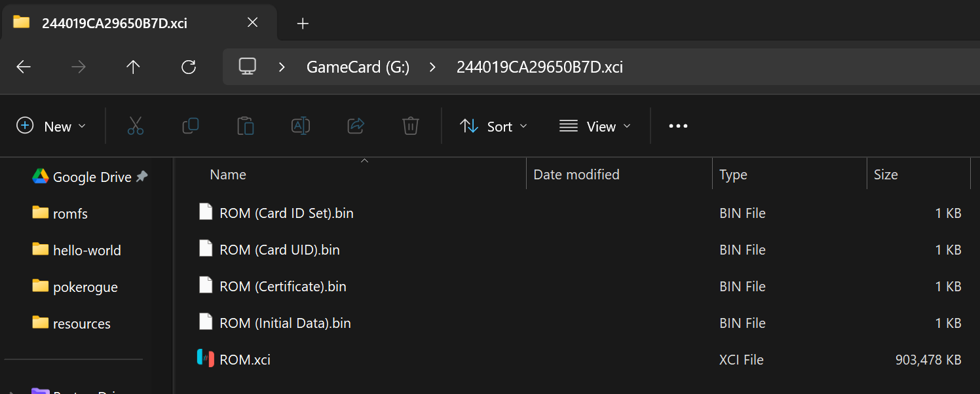The height and width of the screenshot is (394, 980).
Task: Click the Cut scissors icon
Action: (x=136, y=126)
